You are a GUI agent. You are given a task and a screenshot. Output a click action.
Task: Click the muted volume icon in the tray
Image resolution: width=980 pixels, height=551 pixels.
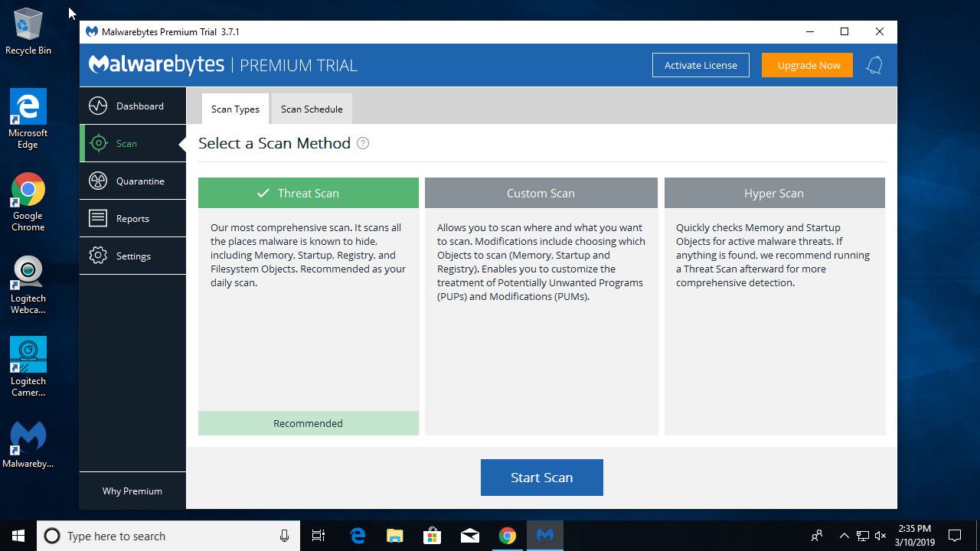click(x=880, y=536)
